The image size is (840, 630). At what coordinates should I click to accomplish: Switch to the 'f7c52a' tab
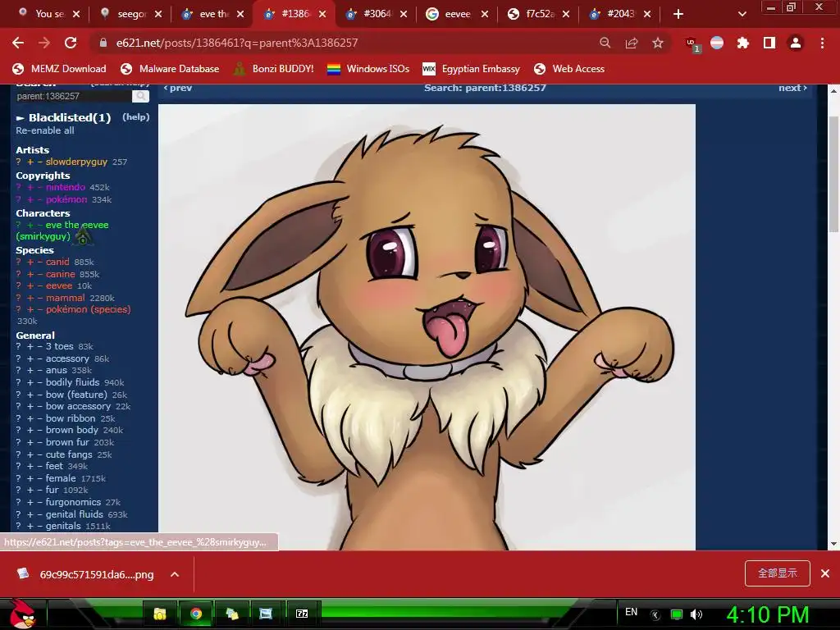tap(540, 14)
